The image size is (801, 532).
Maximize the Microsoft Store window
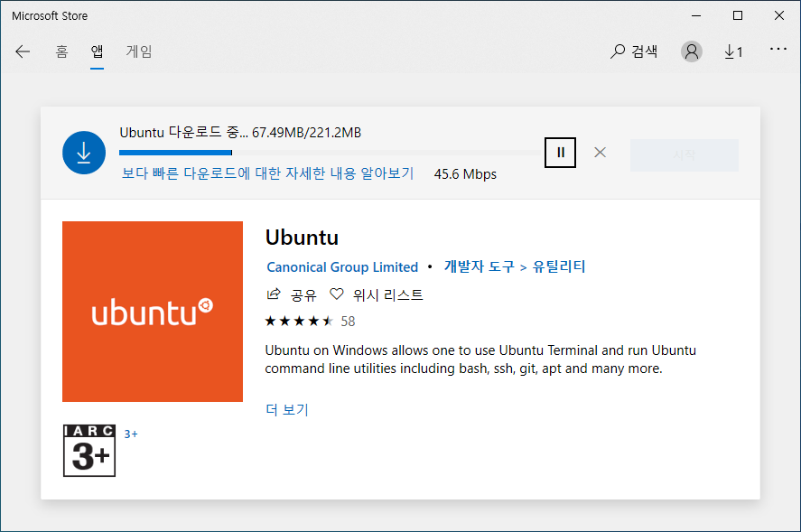738,16
